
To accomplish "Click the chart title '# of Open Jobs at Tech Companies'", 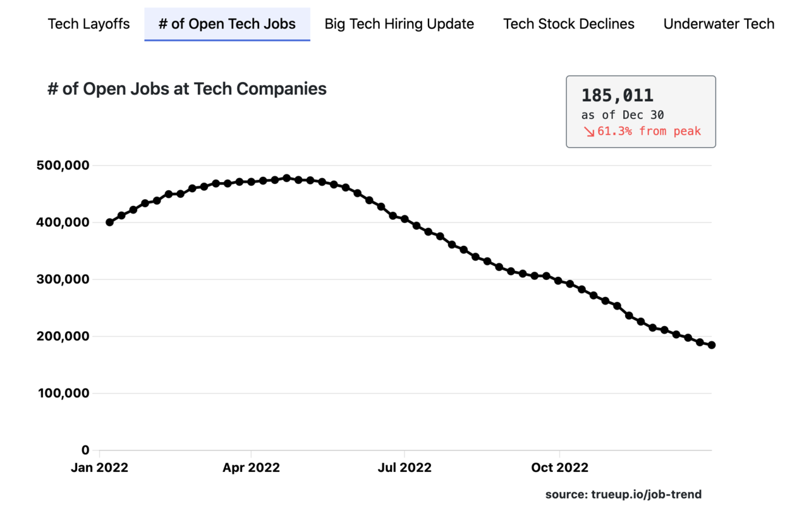I will point(187,89).
